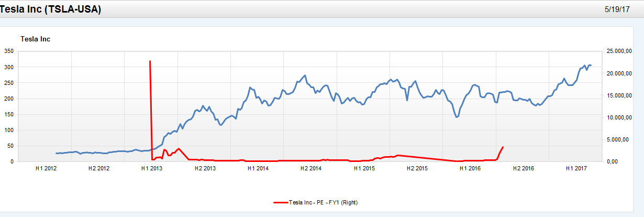Click left axis value 200

(x=8, y=99)
